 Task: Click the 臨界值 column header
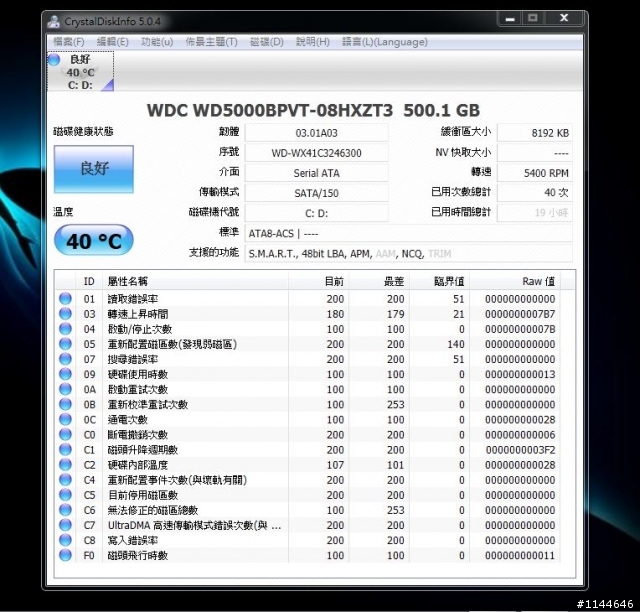point(439,281)
